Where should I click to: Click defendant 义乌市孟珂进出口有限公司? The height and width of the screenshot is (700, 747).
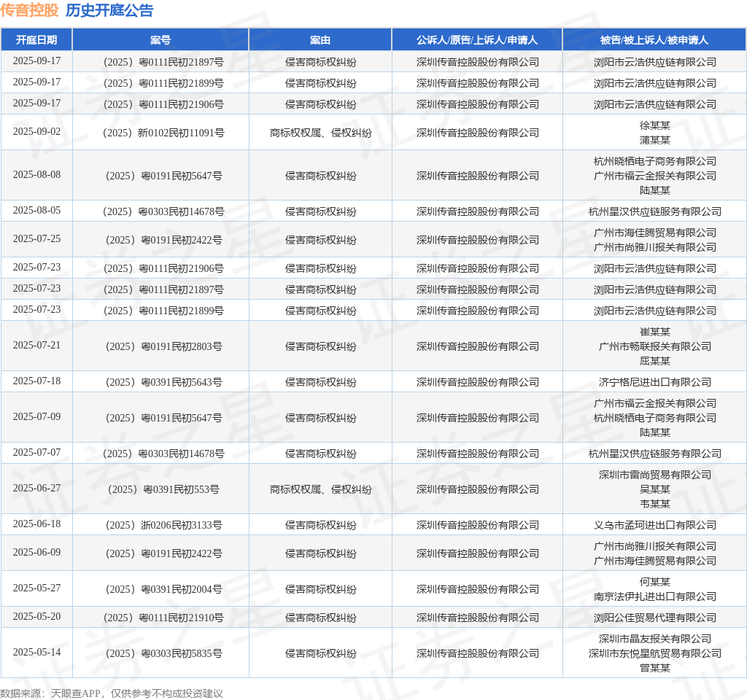655,525
